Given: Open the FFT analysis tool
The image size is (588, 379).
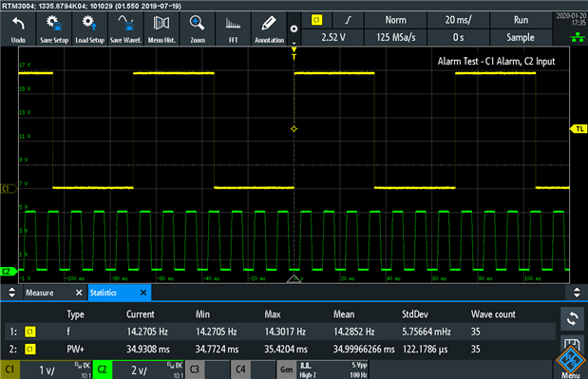Looking at the screenshot, I should tap(234, 28).
